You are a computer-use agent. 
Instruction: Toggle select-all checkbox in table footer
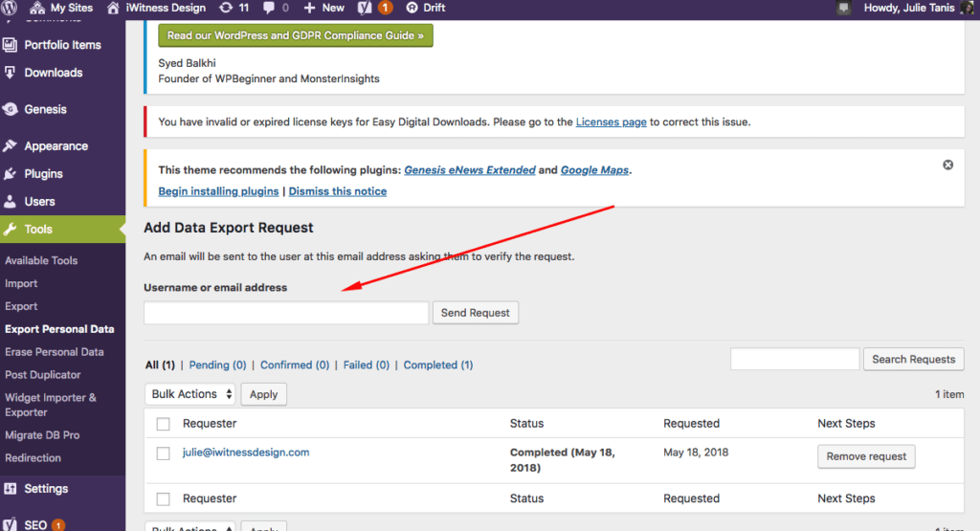(x=163, y=499)
